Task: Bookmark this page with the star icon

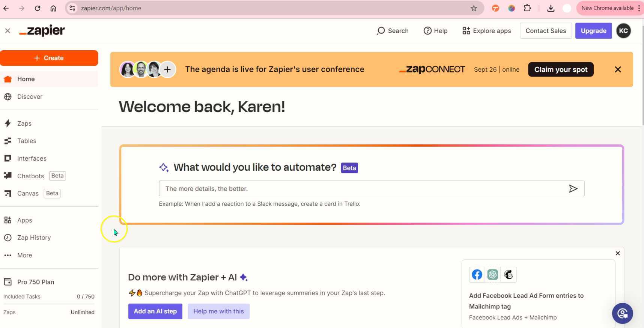Action: click(x=474, y=8)
